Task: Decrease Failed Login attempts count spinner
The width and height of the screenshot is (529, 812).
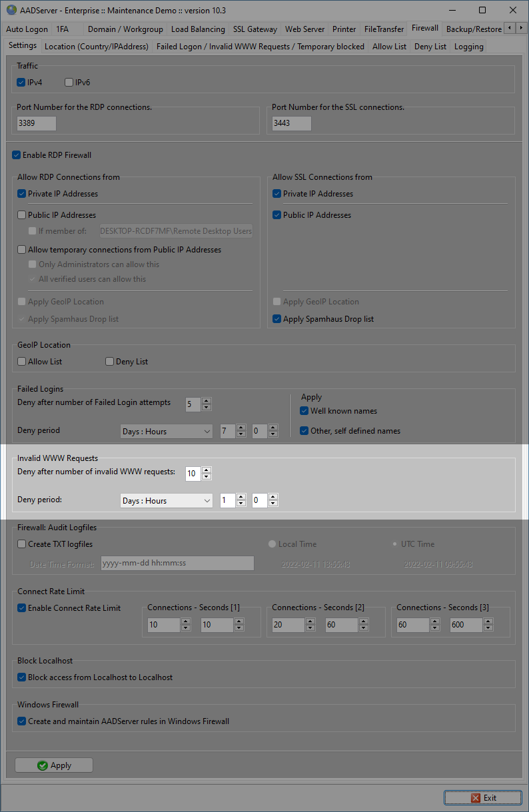Action: pyautogui.click(x=207, y=407)
